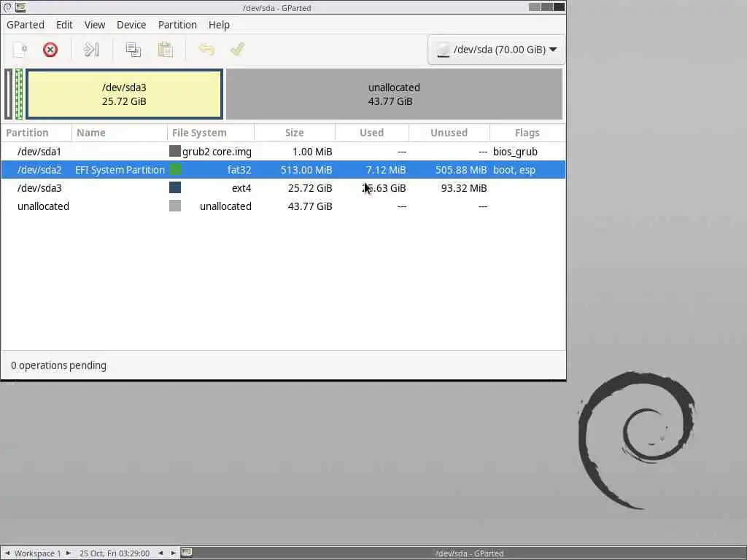Click the Partition column header
Viewport: 747px width, 560px height.
pyautogui.click(x=36, y=133)
